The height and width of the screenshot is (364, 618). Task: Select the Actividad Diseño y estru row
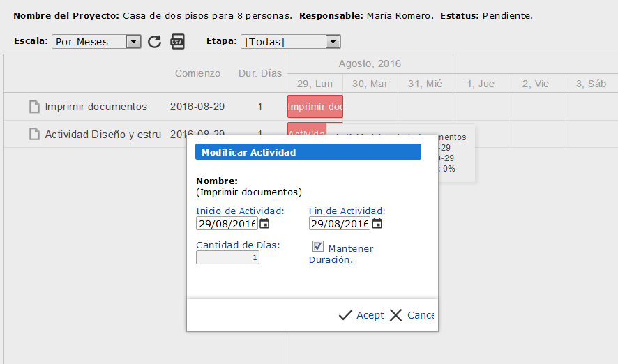click(103, 135)
